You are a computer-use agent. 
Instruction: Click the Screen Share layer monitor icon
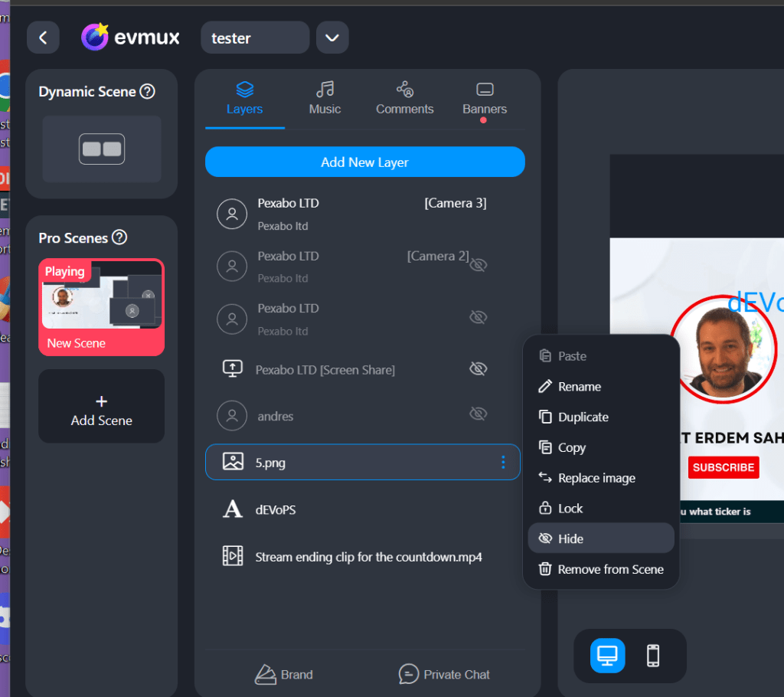[233, 368]
